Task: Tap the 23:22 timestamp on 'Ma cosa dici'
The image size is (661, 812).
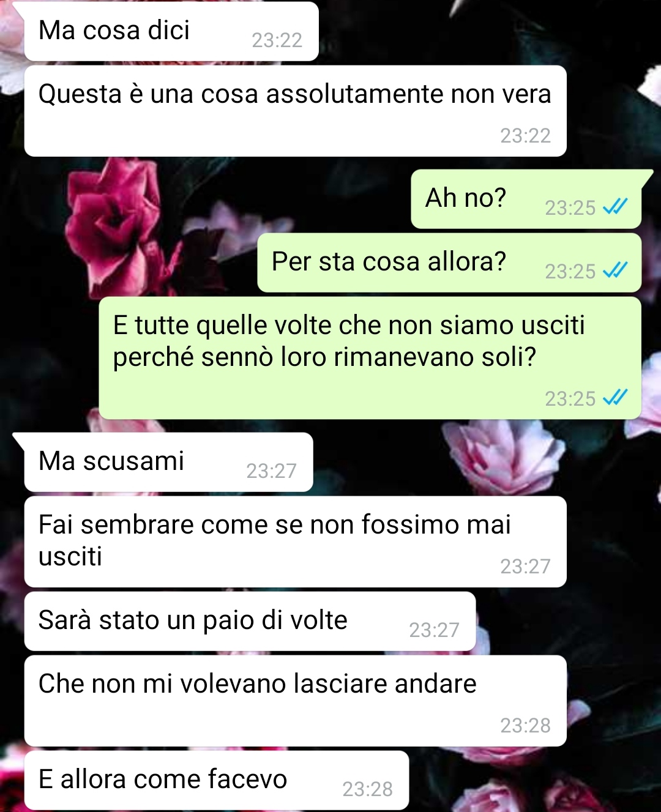Action: 277,40
